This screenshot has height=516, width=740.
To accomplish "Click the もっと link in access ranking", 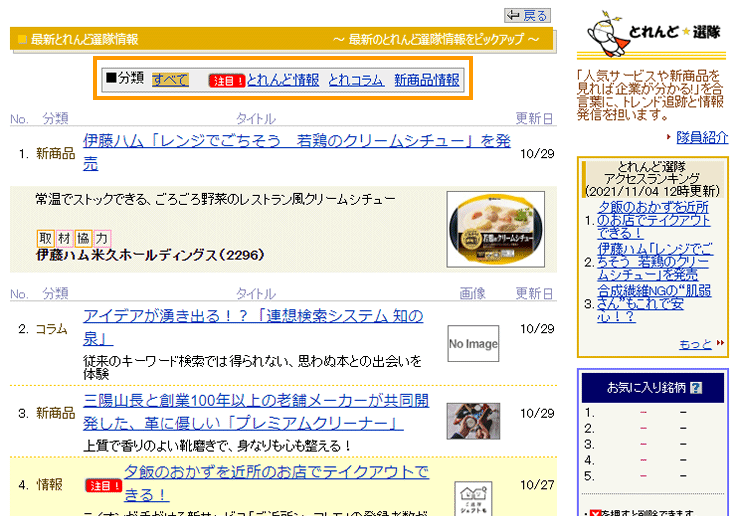I will pyautogui.click(x=695, y=344).
